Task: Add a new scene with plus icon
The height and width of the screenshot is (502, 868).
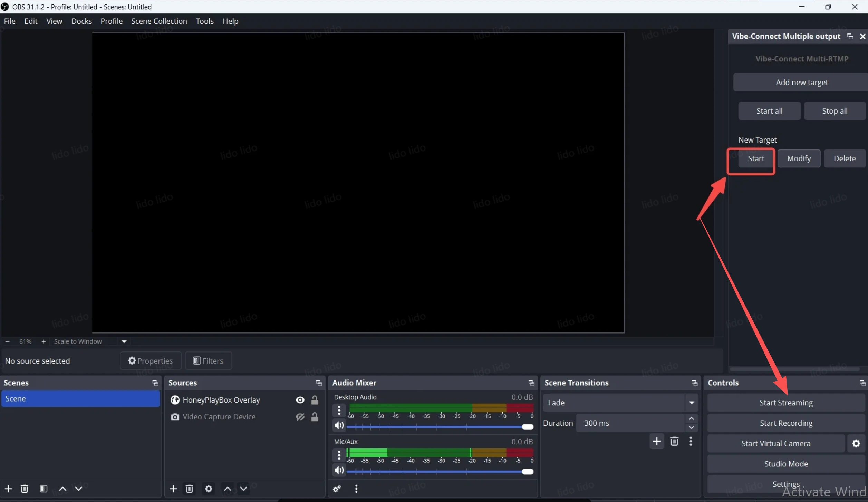Action: (x=8, y=489)
